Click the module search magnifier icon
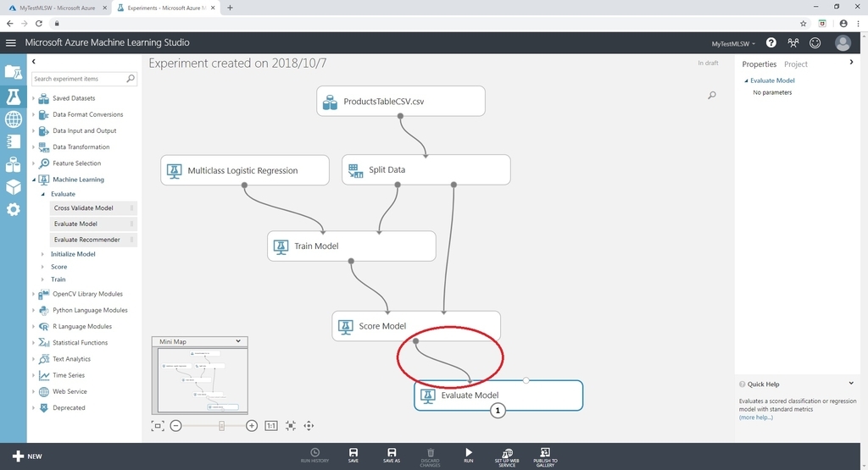Viewport: 868px width, 470px height. 131,79
